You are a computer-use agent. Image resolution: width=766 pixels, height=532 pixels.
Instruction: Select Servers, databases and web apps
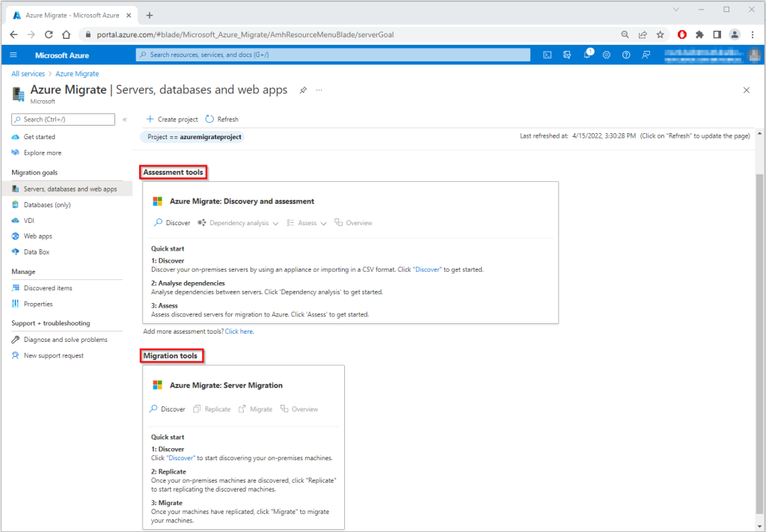[67, 189]
